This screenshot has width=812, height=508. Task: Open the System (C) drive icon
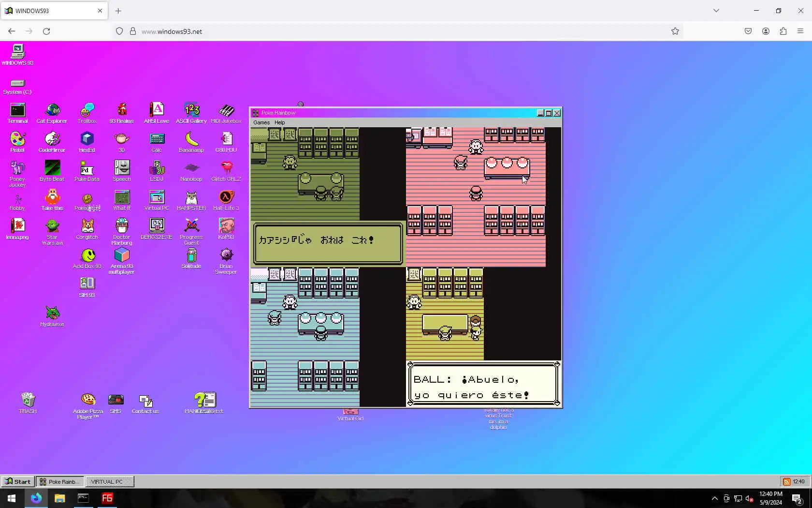click(17, 87)
